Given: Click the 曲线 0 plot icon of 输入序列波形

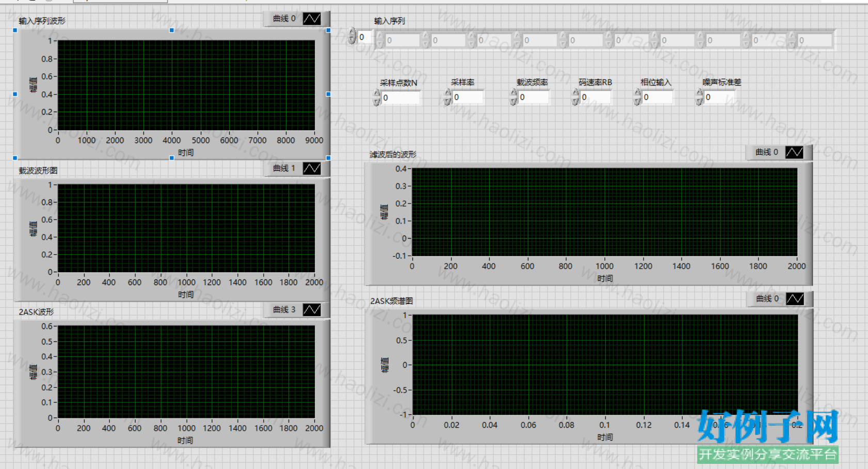Looking at the screenshot, I should tap(312, 19).
